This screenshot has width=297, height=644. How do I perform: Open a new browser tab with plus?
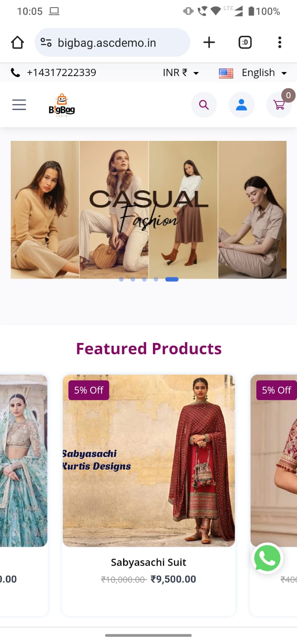pos(209,42)
